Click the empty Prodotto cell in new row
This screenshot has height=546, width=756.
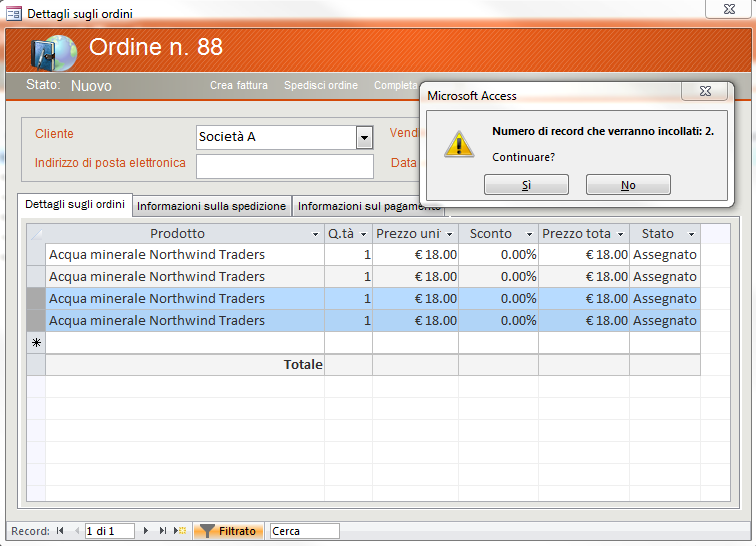coord(185,343)
